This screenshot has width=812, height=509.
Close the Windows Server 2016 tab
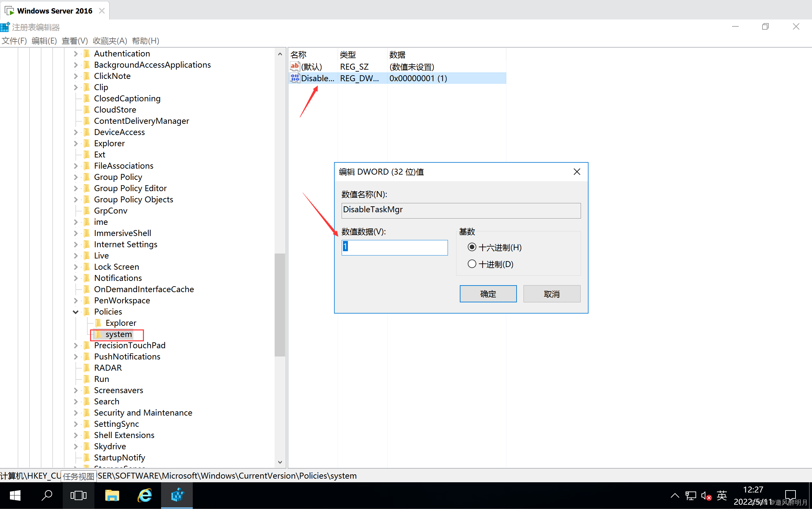coord(102,11)
